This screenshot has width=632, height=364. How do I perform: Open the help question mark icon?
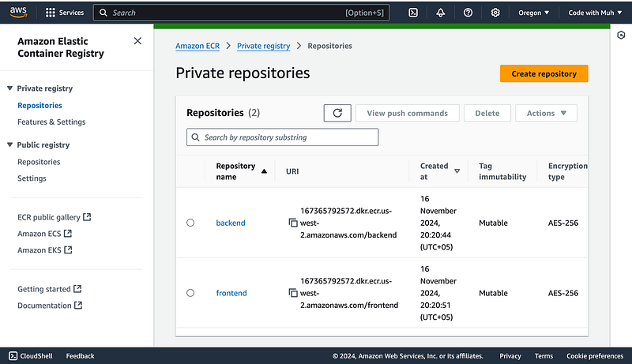(468, 13)
